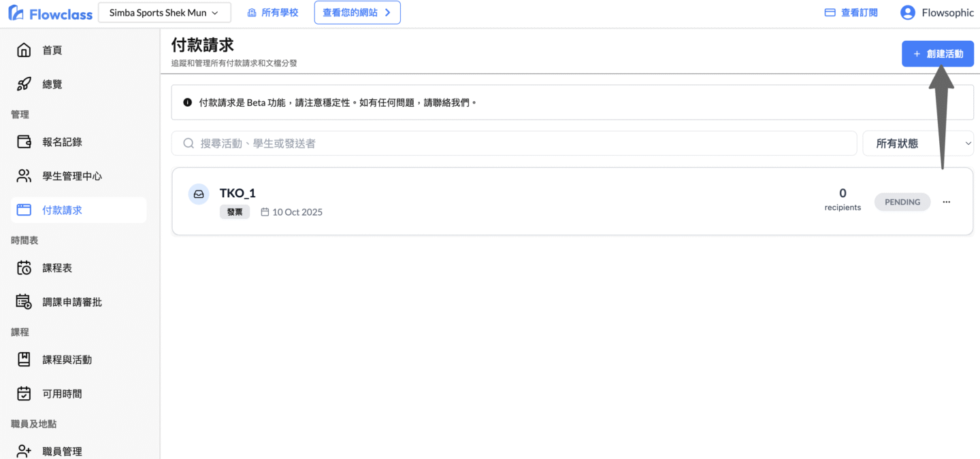The width and height of the screenshot is (980, 459).
Task: Open 學生管理中心 in the sidebar
Action: pyautogui.click(x=72, y=176)
